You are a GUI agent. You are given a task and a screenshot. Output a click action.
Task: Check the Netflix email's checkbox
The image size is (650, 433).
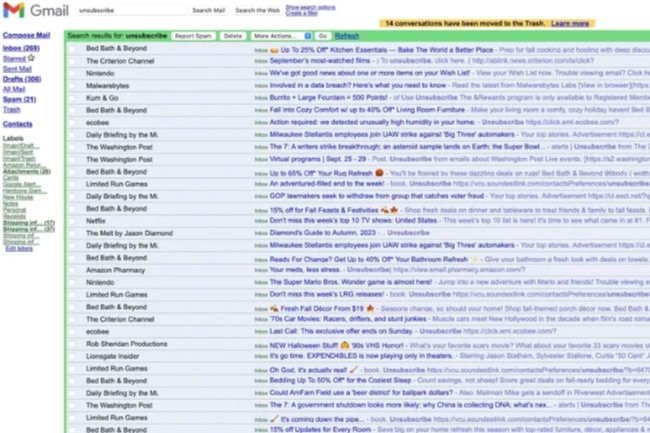tap(73, 221)
